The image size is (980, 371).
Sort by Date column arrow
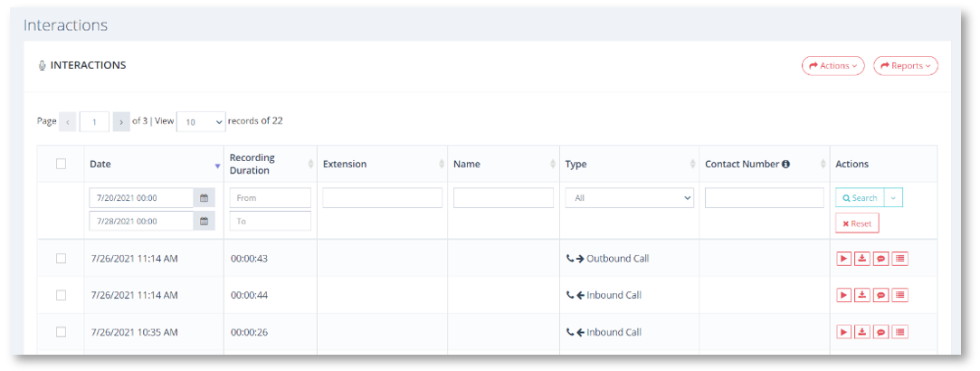[x=217, y=166]
